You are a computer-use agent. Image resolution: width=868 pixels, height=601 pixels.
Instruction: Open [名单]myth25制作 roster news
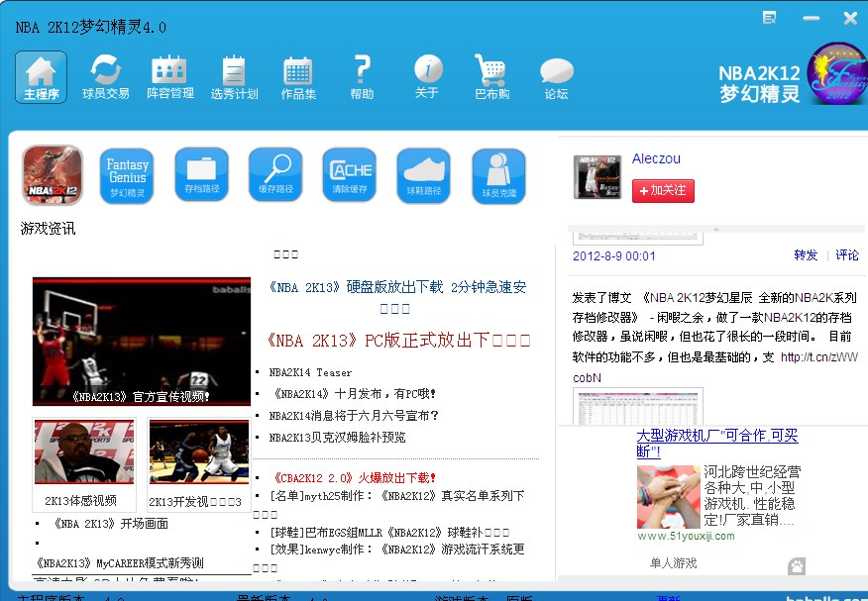click(x=397, y=496)
